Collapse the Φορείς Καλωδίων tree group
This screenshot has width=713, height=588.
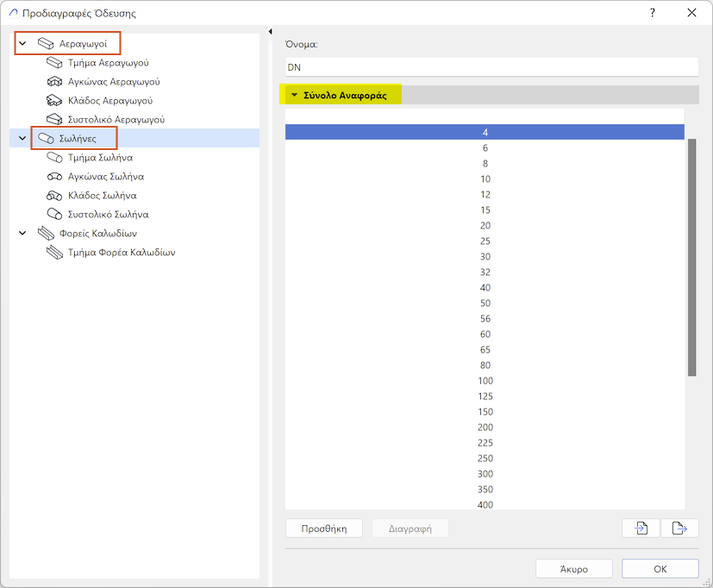pyautogui.click(x=22, y=234)
